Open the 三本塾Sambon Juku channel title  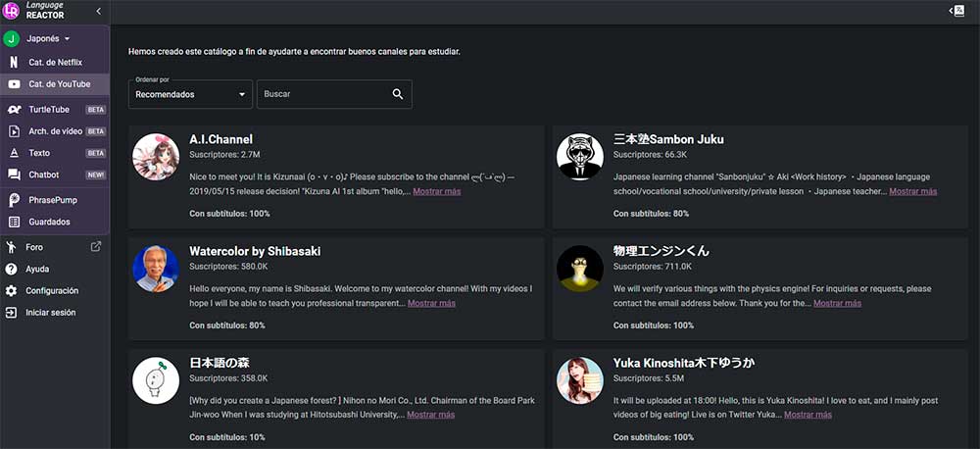point(668,139)
